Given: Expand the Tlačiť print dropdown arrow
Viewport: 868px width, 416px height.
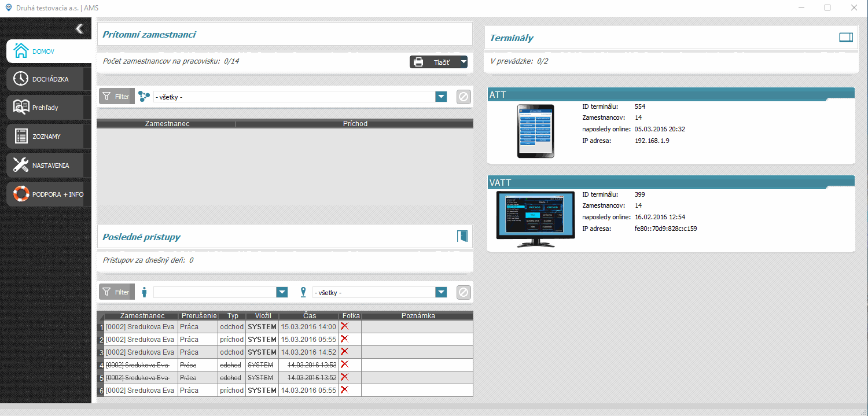Looking at the screenshot, I should pyautogui.click(x=464, y=62).
